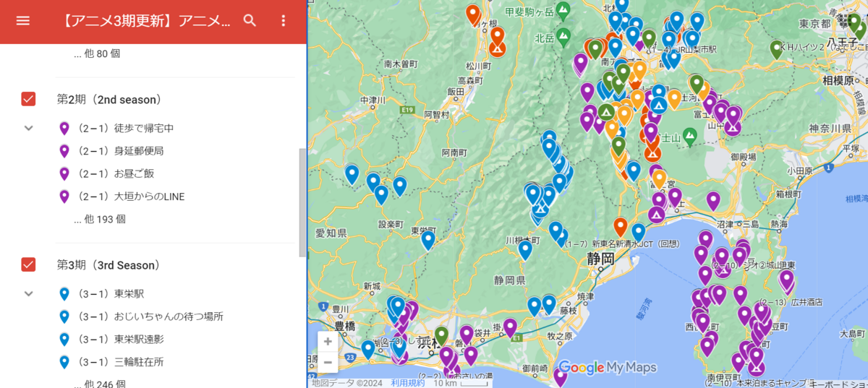Screen dimensions: 868x388
Task: Select the purple pin at 掛川
Action: [510, 328]
